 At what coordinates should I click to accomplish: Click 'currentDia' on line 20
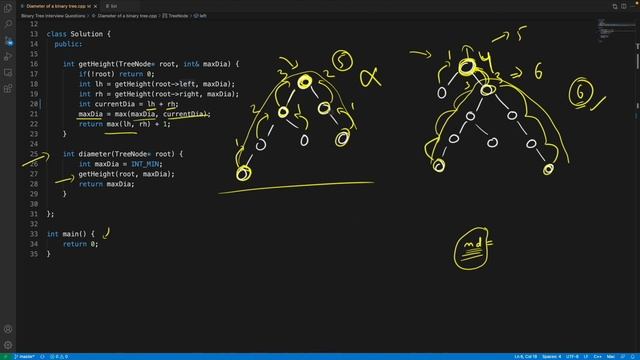[115, 104]
